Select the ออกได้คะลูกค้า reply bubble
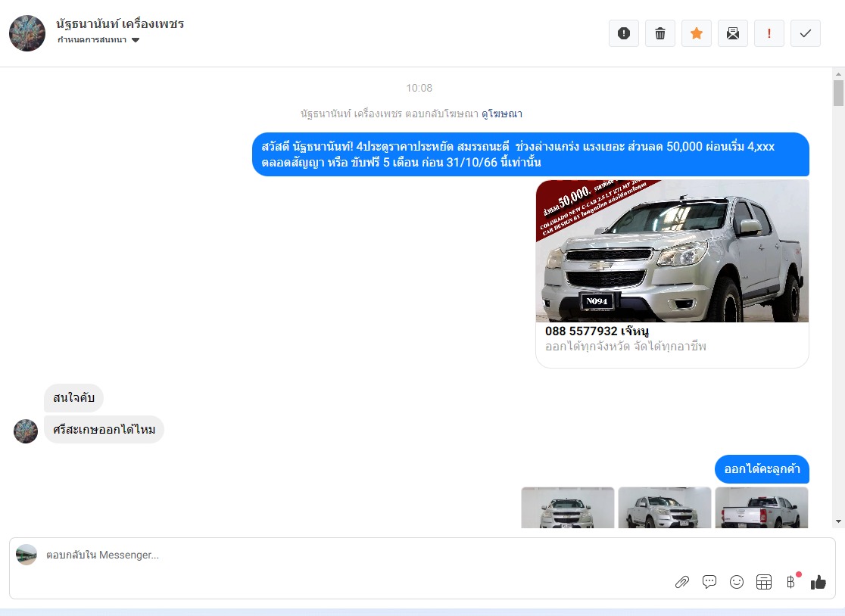This screenshot has width=845, height=616. coord(762,469)
